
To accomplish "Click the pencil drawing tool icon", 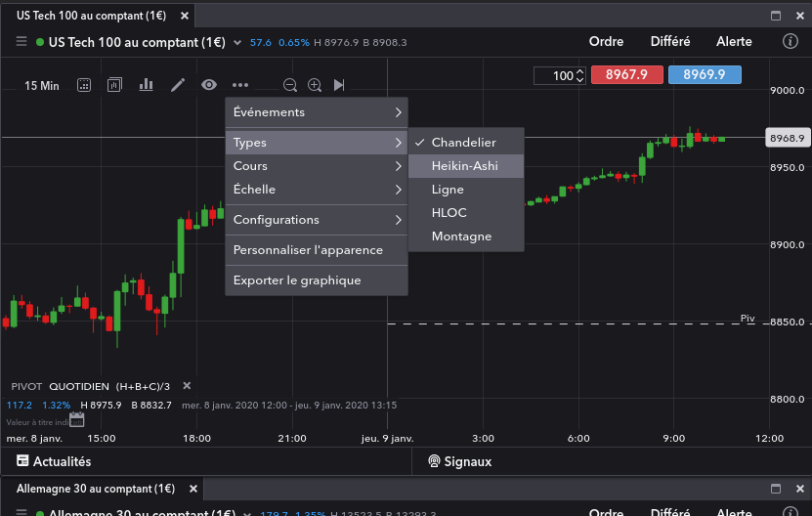I will (x=178, y=85).
